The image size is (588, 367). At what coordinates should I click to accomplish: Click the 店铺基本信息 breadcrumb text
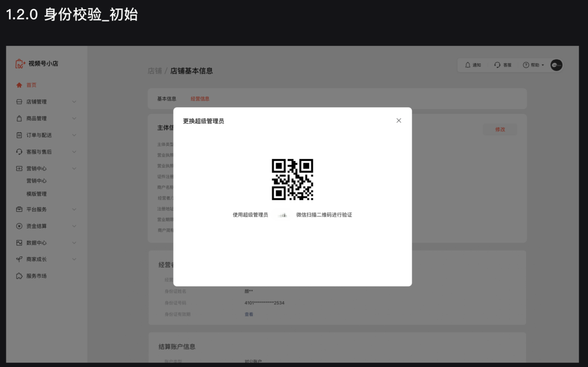pos(191,71)
